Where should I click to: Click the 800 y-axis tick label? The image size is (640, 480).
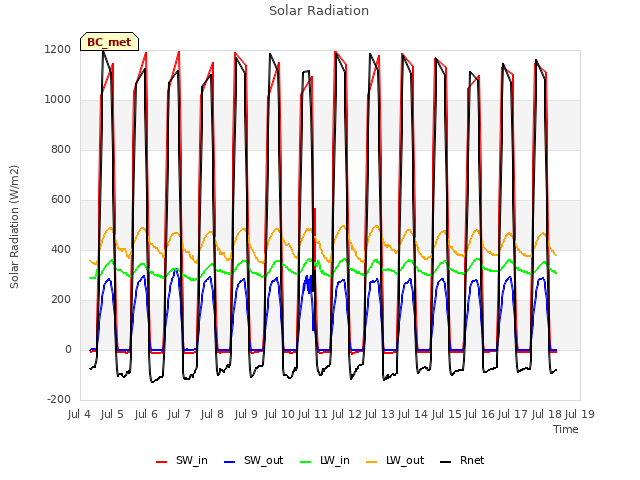point(61,150)
